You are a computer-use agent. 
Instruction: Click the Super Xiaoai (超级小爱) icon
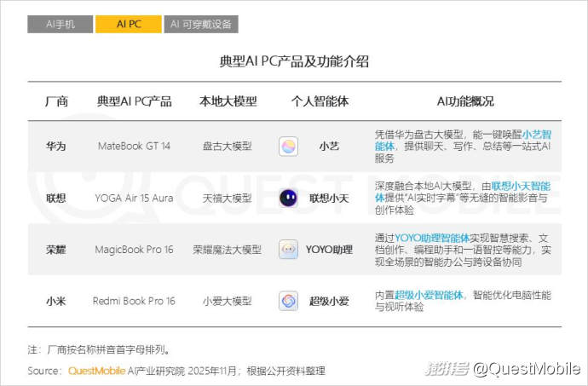pos(289,301)
